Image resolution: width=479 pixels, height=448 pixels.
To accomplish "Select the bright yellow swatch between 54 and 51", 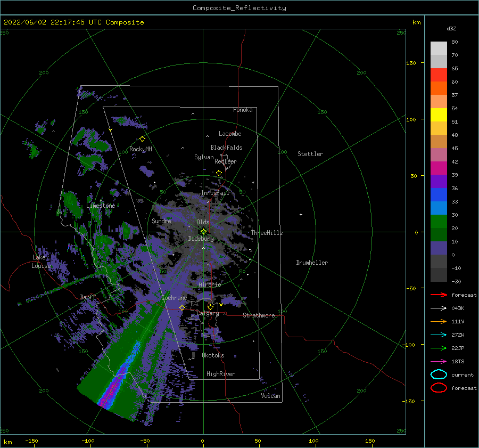I will point(439,115).
